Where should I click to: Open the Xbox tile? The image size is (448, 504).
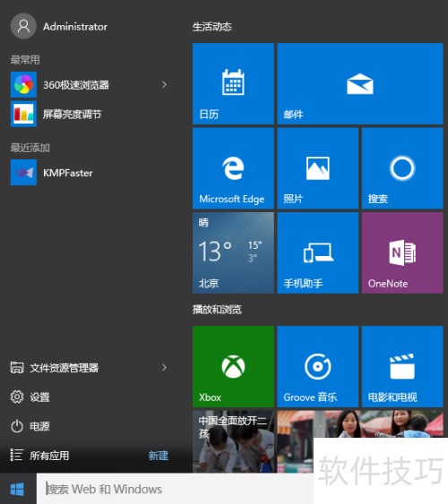click(233, 366)
